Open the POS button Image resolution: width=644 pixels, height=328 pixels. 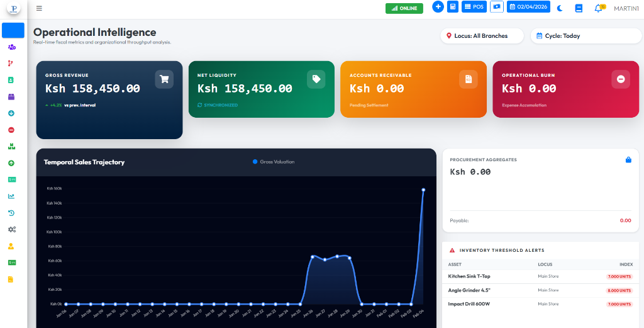(474, 7)
